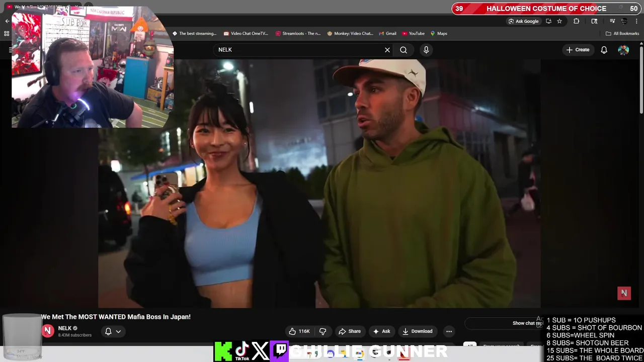Click the TikTok logo in the overlay
644x362 pixels.
pos(242,351)
